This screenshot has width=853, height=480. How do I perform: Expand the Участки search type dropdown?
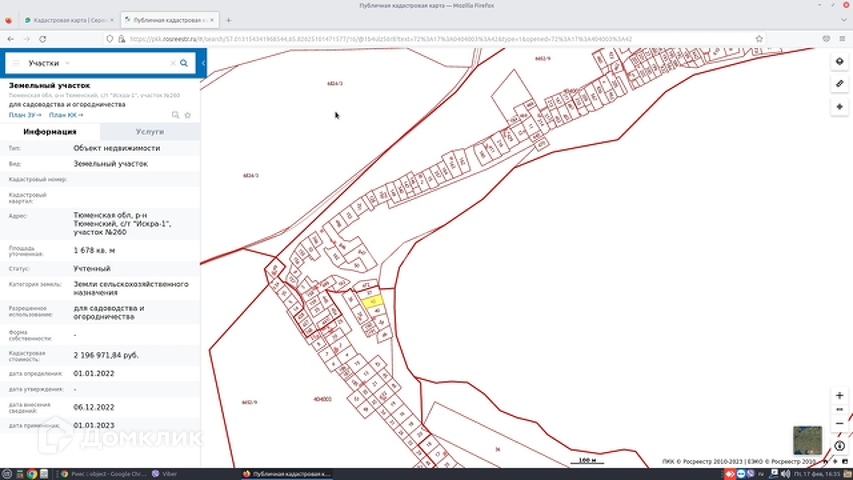click(x=67, y=63)
